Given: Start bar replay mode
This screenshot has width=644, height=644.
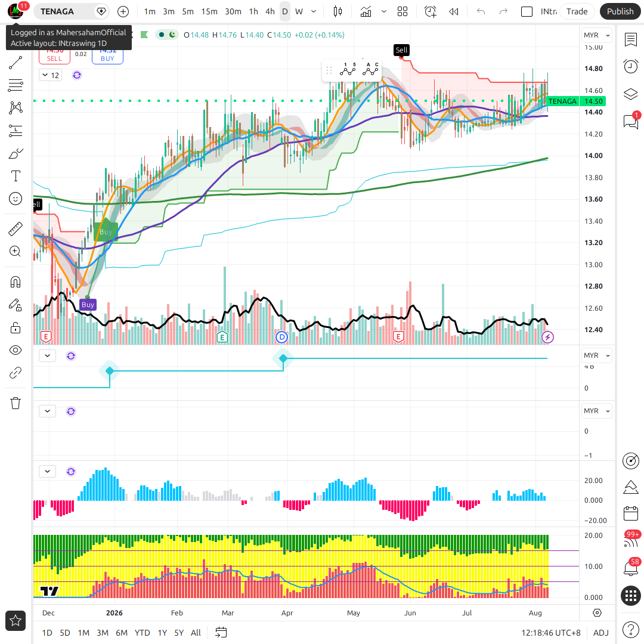Looking at the screenshot, I should coord(453,11).
